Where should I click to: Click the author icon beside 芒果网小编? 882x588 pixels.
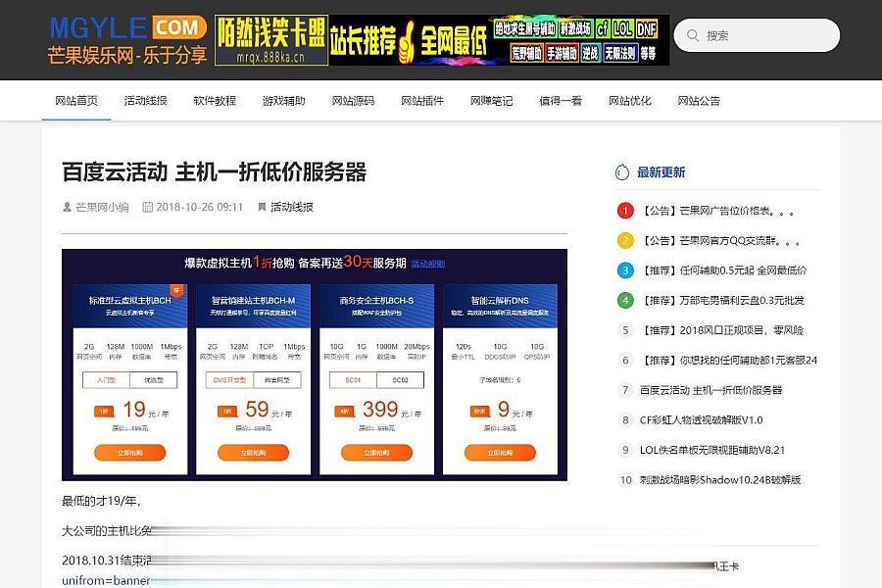click(67, 207)
